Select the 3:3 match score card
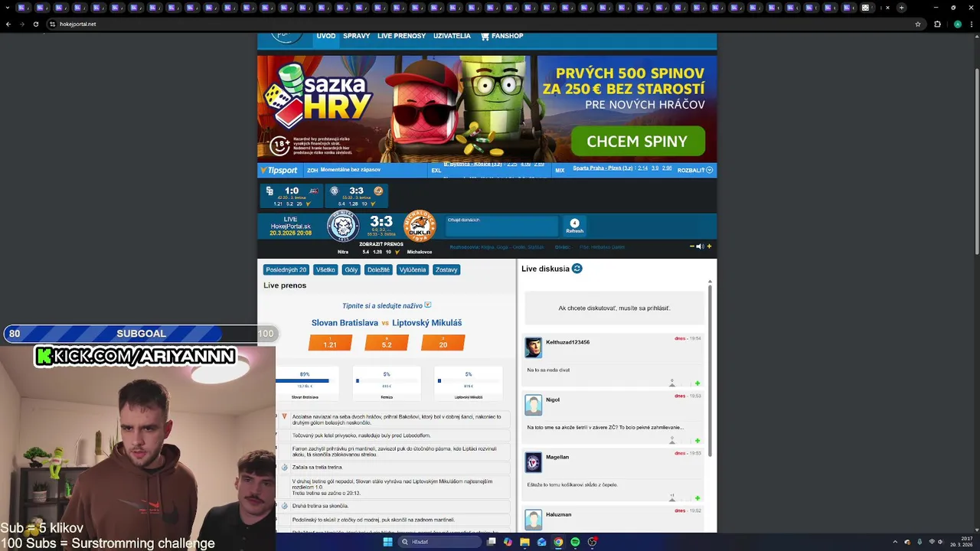 point(356,196)
